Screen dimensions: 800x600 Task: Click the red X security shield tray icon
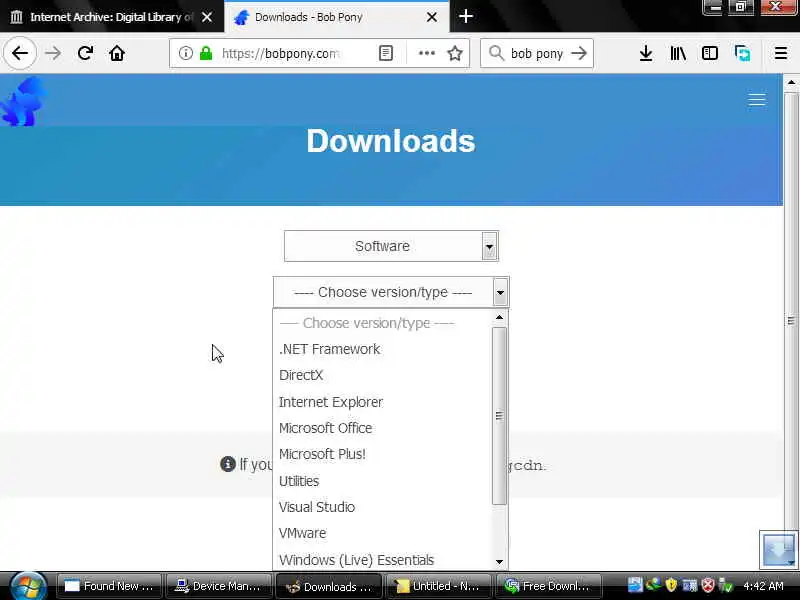point(707,585)
